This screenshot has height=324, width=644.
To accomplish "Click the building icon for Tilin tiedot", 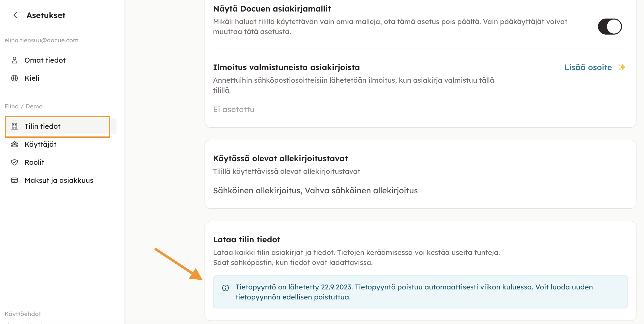I will (14, 126).
